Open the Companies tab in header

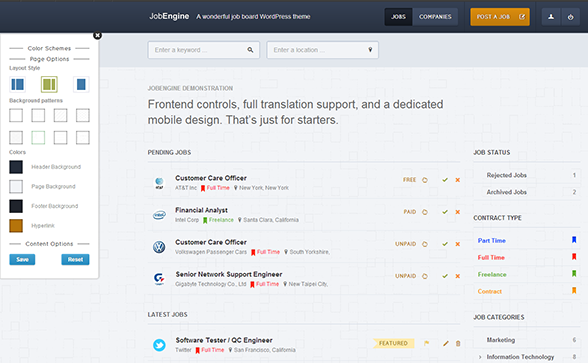click(x=435, y=17)
